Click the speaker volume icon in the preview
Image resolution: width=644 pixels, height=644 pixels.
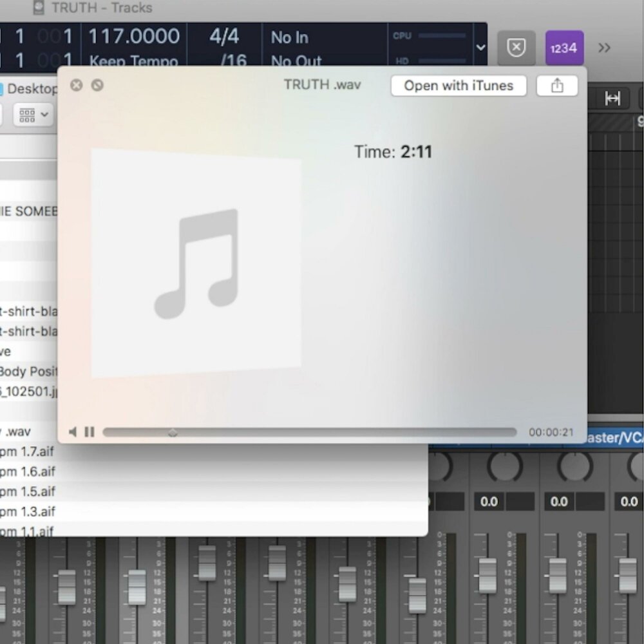(73, 431)
